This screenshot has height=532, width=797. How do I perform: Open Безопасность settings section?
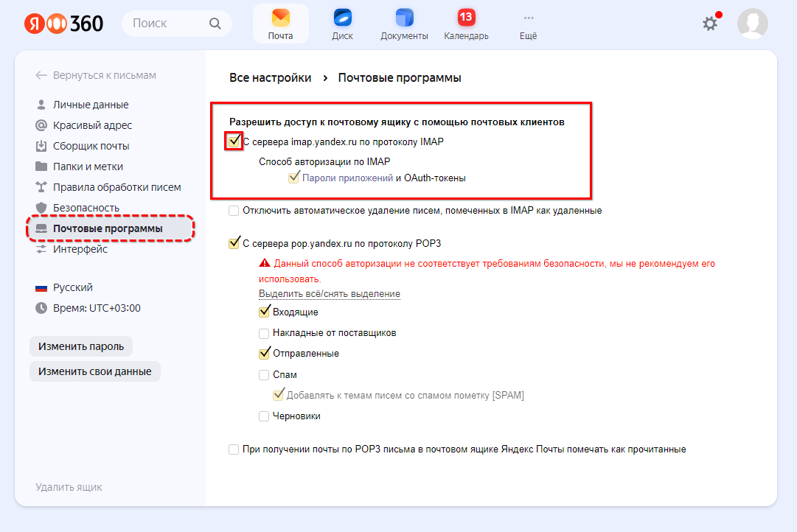click(86, 208)
